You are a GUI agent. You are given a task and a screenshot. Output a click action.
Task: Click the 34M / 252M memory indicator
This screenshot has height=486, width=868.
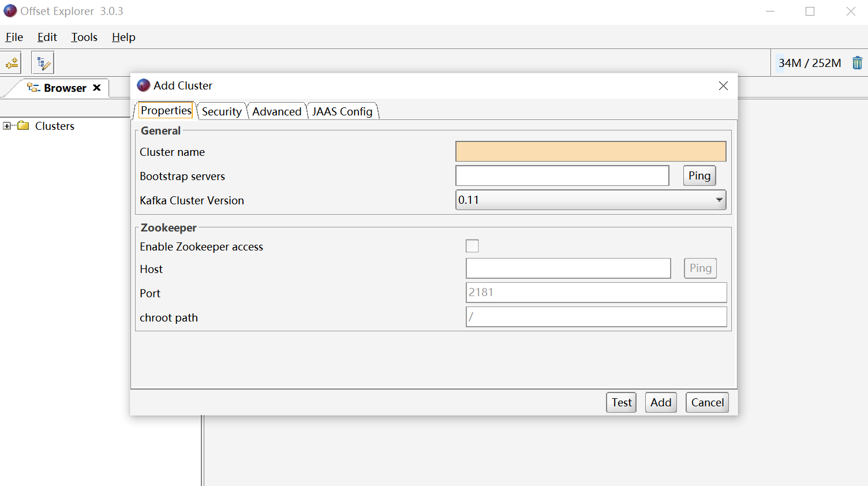pos(810,63)
